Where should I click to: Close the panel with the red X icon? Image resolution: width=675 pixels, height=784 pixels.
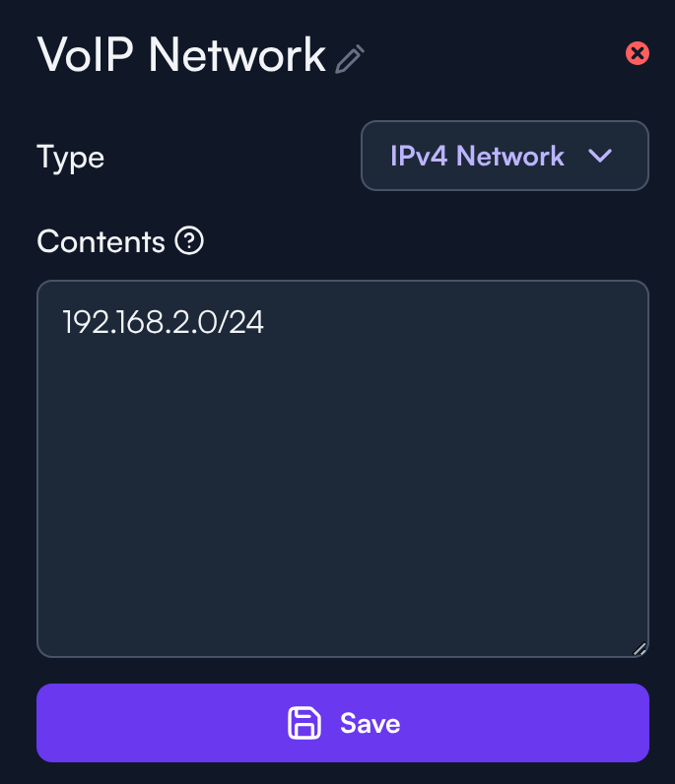(638, 53)
